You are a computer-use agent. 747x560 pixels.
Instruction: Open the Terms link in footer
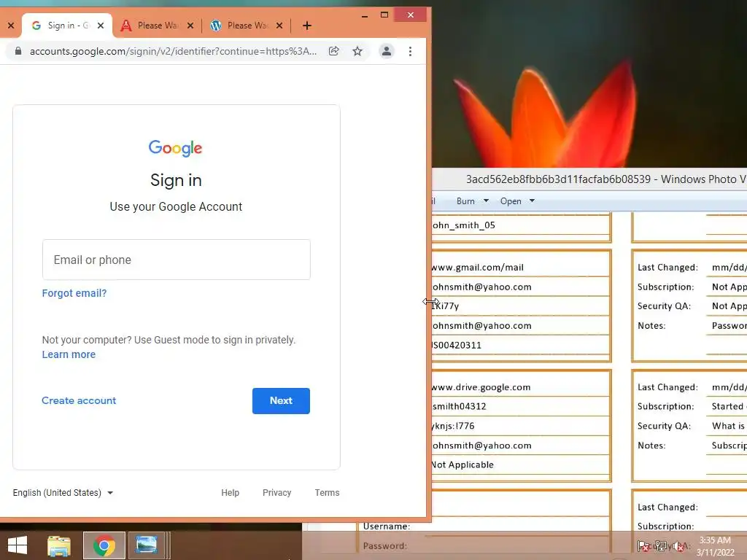coord(327,493)
